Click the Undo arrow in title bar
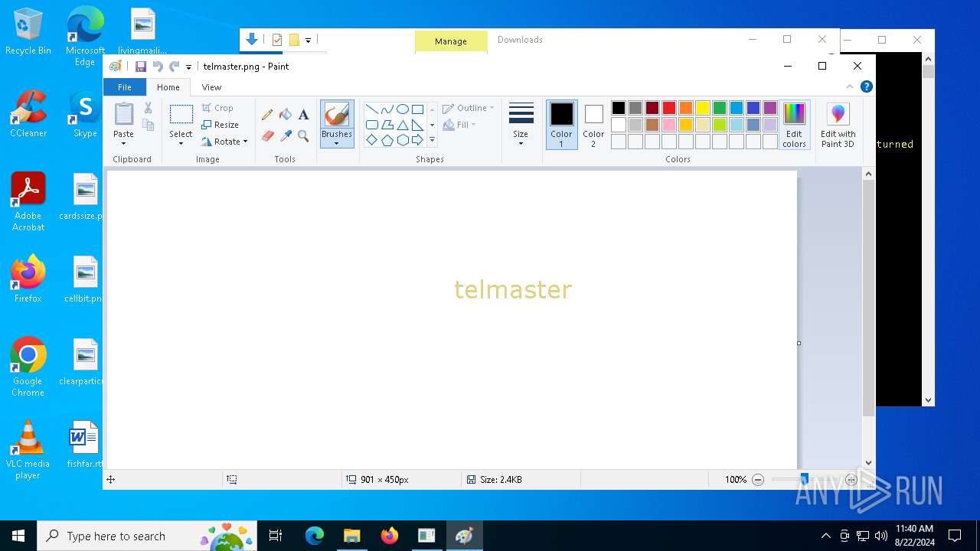Image resolution: width=980 pixels, height=551 pixels. coord(158,67)
